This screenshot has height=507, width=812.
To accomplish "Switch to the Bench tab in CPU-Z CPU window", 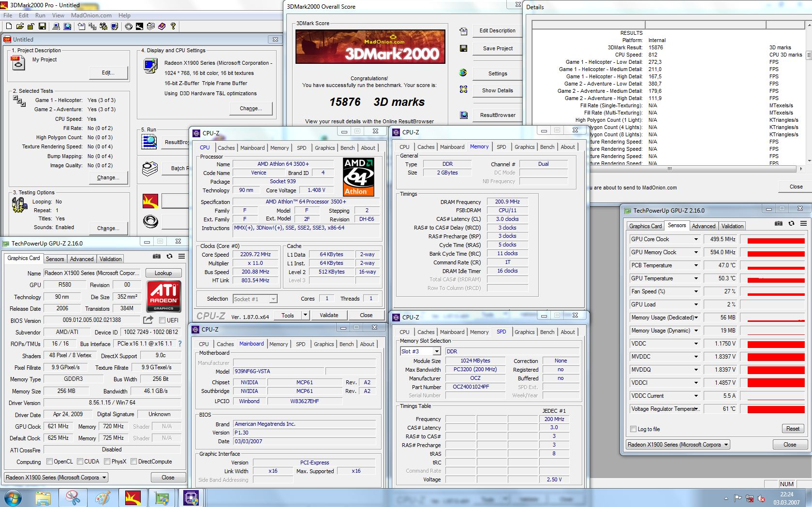I will pyautogui.click(x=347, y=148).
